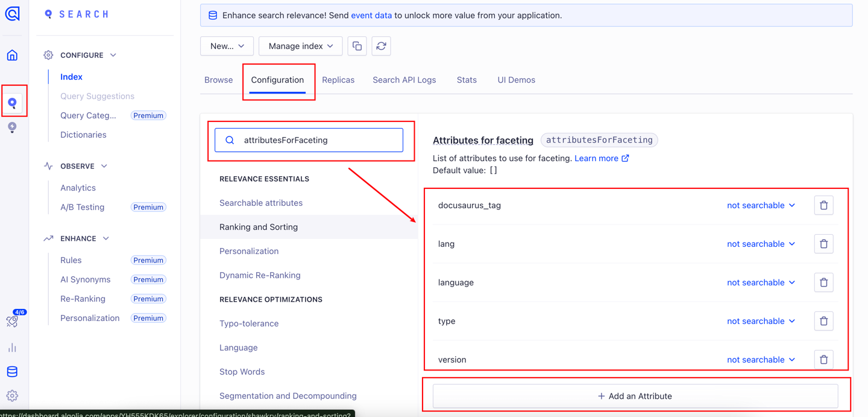Delete the docusaurus_tag attribute
Image resolution: width=868 pixels, height=417 pixels.
click(x=823, y=205)
